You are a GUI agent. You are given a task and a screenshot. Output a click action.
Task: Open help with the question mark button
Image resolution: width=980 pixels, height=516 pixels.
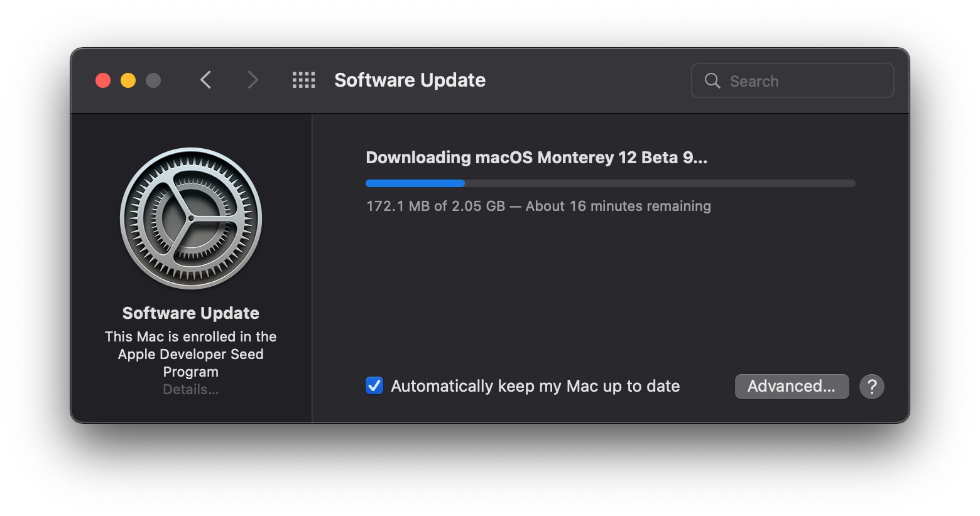(x=871, y=387)
